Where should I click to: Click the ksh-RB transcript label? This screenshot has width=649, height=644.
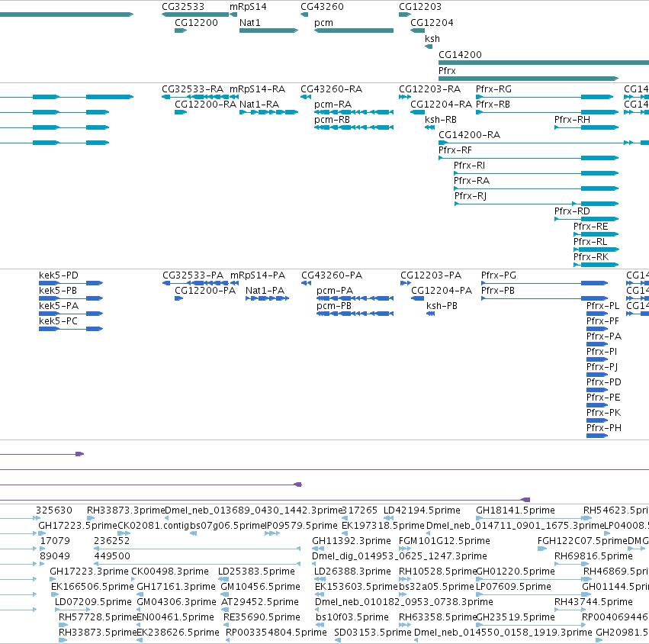pyautogui.click(x=440, y=120)
